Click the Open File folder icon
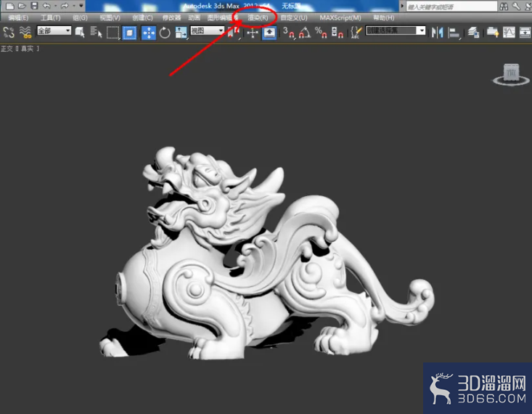The height and width of the screenshot is (414, 532). point(22,6)
